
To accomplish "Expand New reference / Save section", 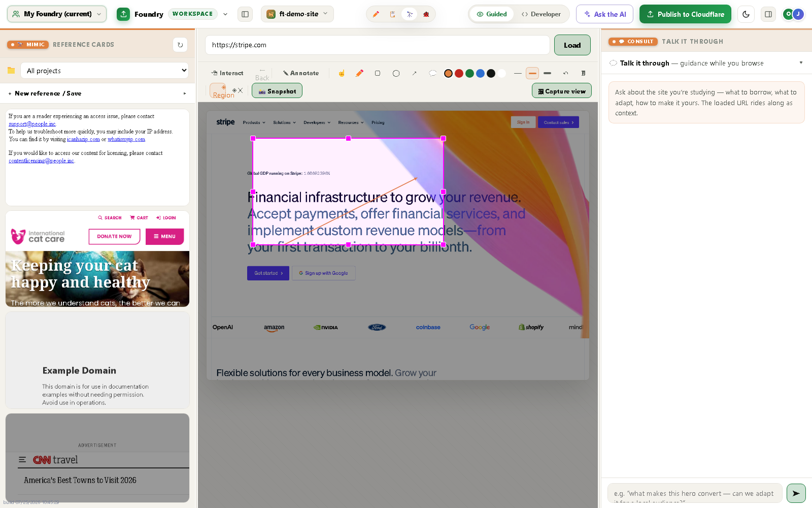I will (97, 93).
